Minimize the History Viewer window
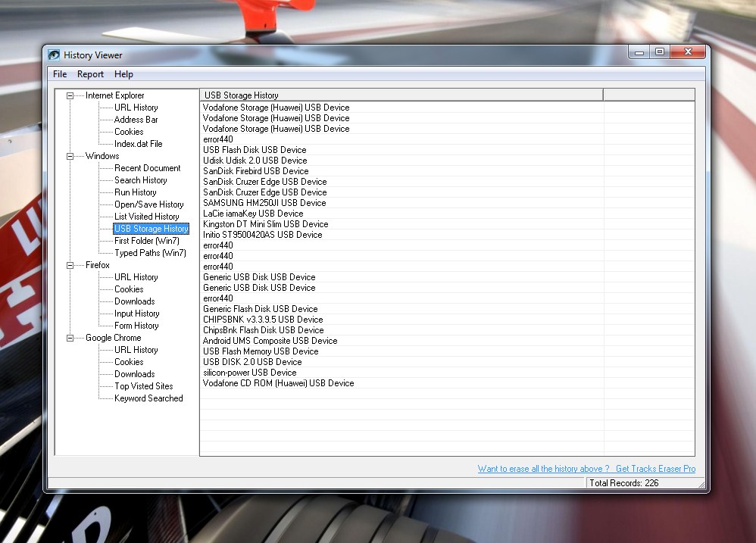The width and height of the screenshot is (756, 543). 639,52
